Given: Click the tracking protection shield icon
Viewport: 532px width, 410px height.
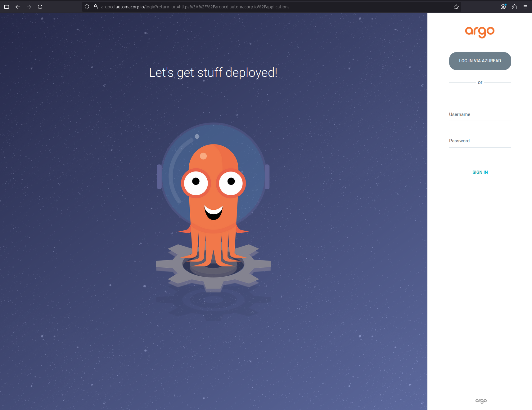Looking at the screenshot, I should [87, 7].
